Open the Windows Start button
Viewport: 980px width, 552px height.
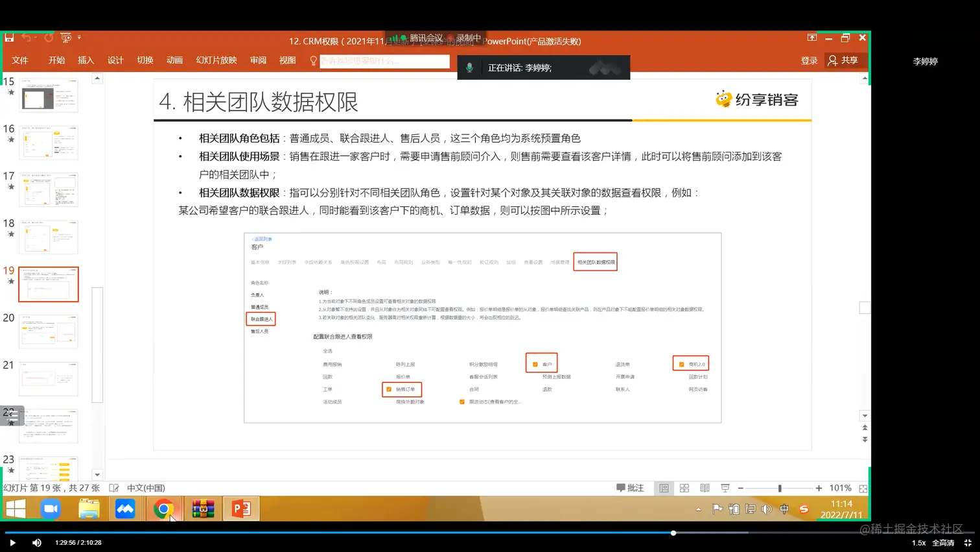tap(16, 509)
